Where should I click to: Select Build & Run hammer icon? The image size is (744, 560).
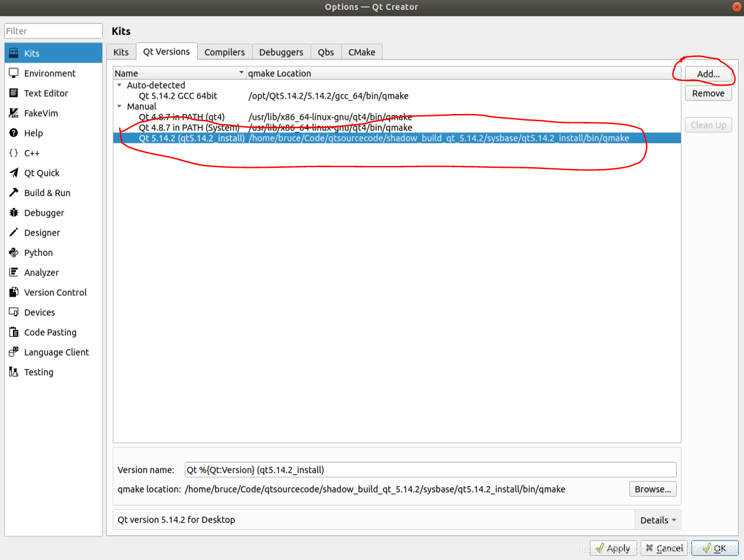(14, 193)
